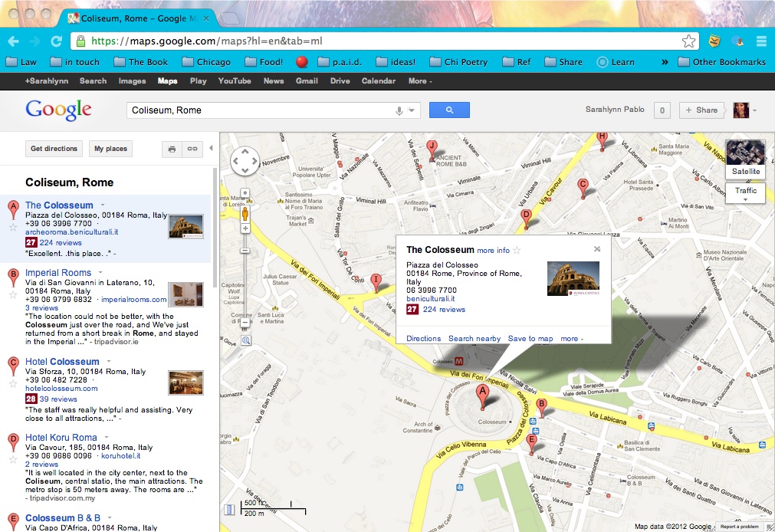Close the Colosseum info window
Image resolution: width=775 pixels, height=532 pixels.
click(597, 248)
